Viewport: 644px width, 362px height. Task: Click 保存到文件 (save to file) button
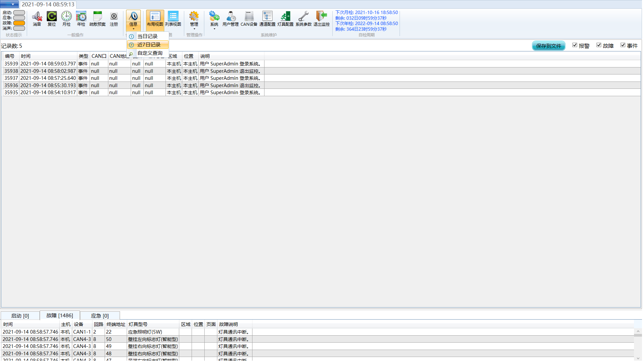(x=549, y=45)
